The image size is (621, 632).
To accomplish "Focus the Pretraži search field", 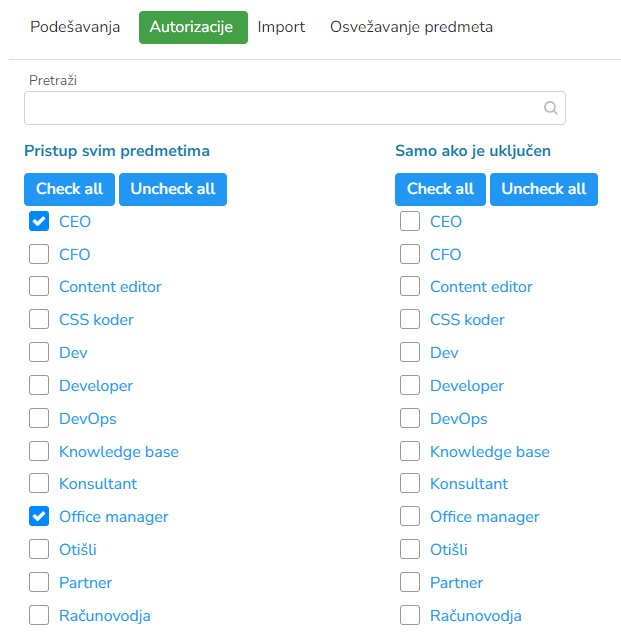I will click(285, 108).
